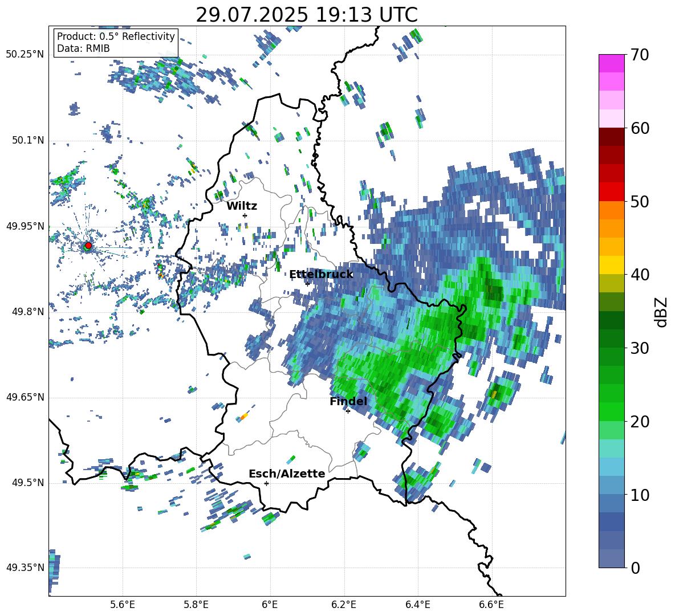Click the 6.6°E longitude label
Screen dimensions: 675x616
pyautogui.click(x=491, y=605)
